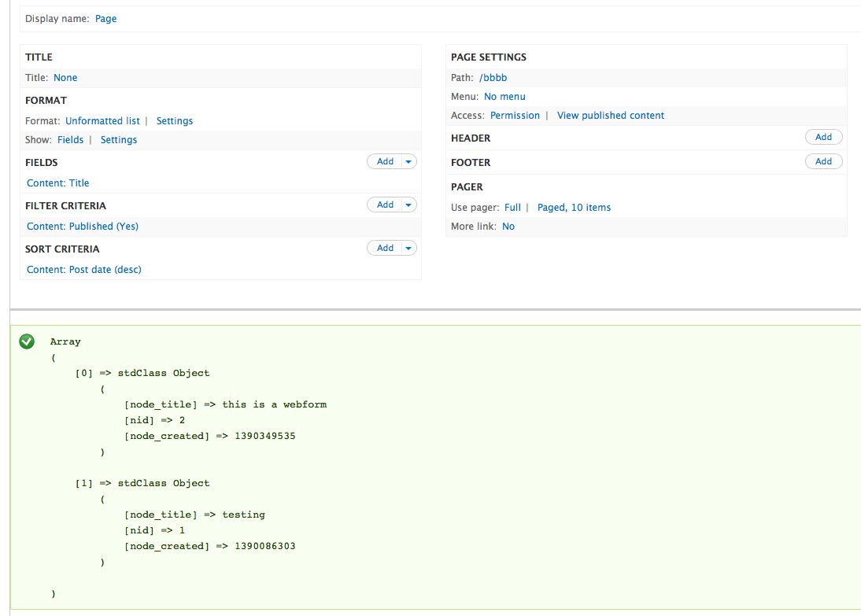
Task: Edit the Content: Published (Yes) filter
Action: point(83,227)
